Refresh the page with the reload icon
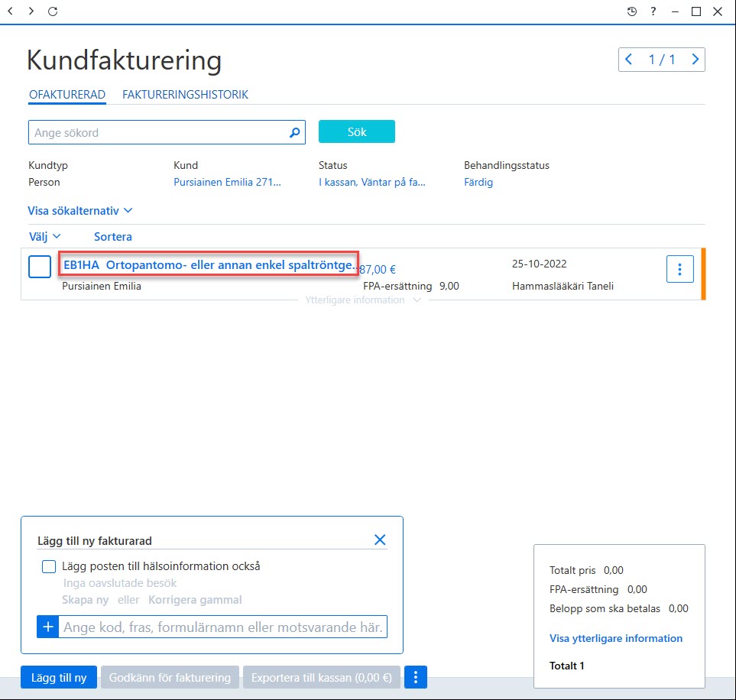This screenshot has width=736, height=700. (53, 11)
